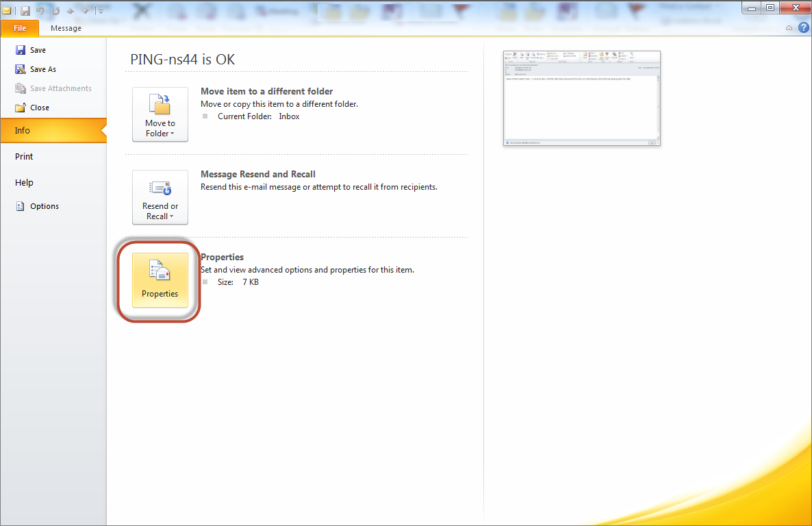
Task: Click the Save icon in the quick access toolbar
Action: 25,10
